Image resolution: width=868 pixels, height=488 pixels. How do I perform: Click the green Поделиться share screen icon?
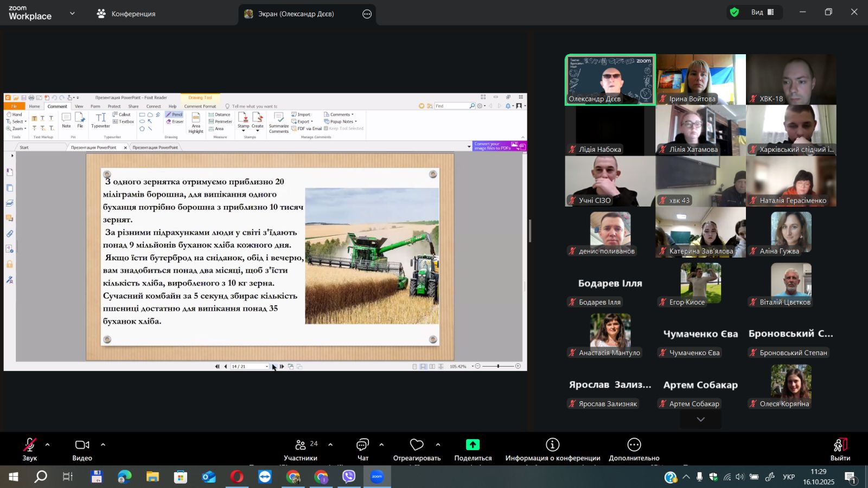[473, 445]
